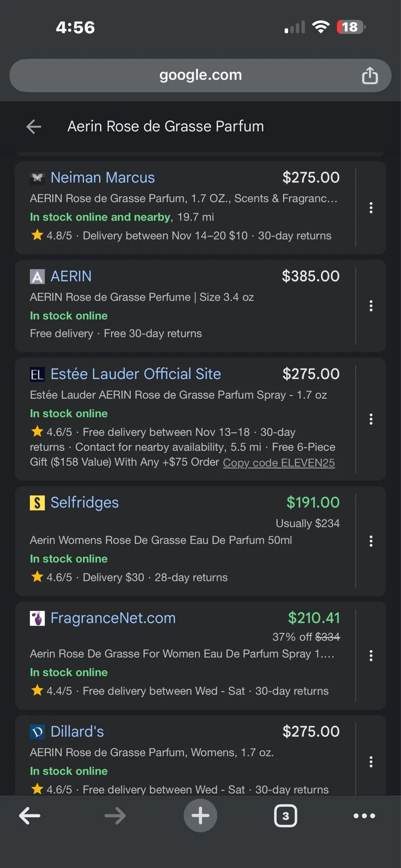This screenshot has height=868, width=401.
Task: Click the google.com address bar
Action: (200, 75)
